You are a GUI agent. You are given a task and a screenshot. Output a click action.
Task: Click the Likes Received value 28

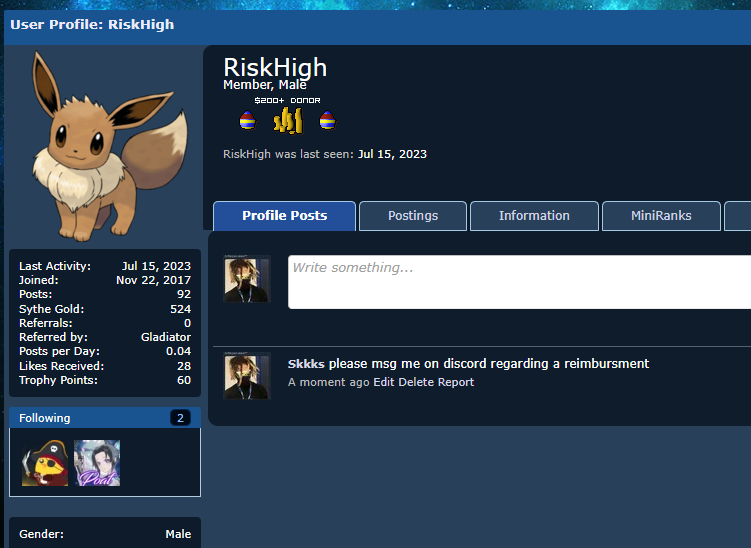coord(184,366)
